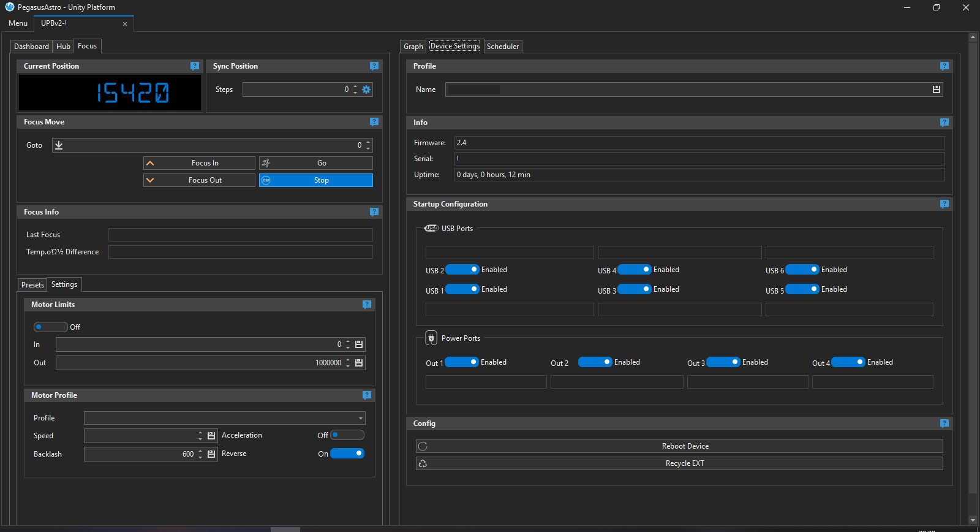Click the In limit spinner arrows
980x532 pixels.
point(348,344)
